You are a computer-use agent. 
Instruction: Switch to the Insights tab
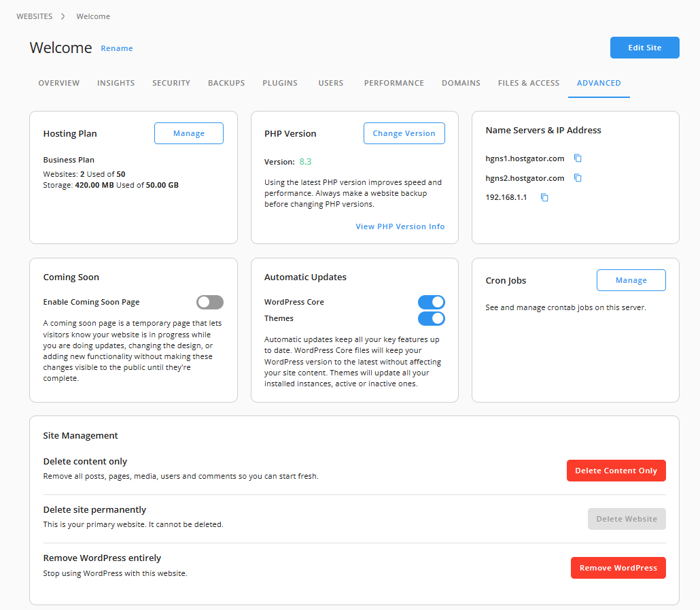point(116,83)
